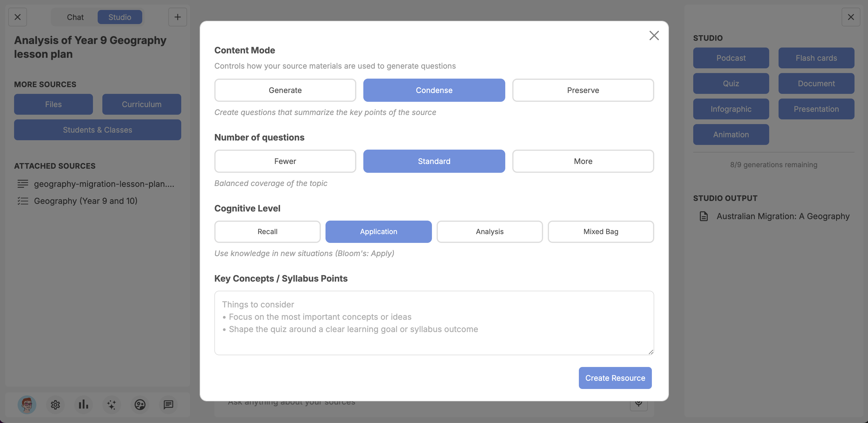Select the Mixed Bag cognitive level
The image size is (868, 423).
[x=601, y=231]
